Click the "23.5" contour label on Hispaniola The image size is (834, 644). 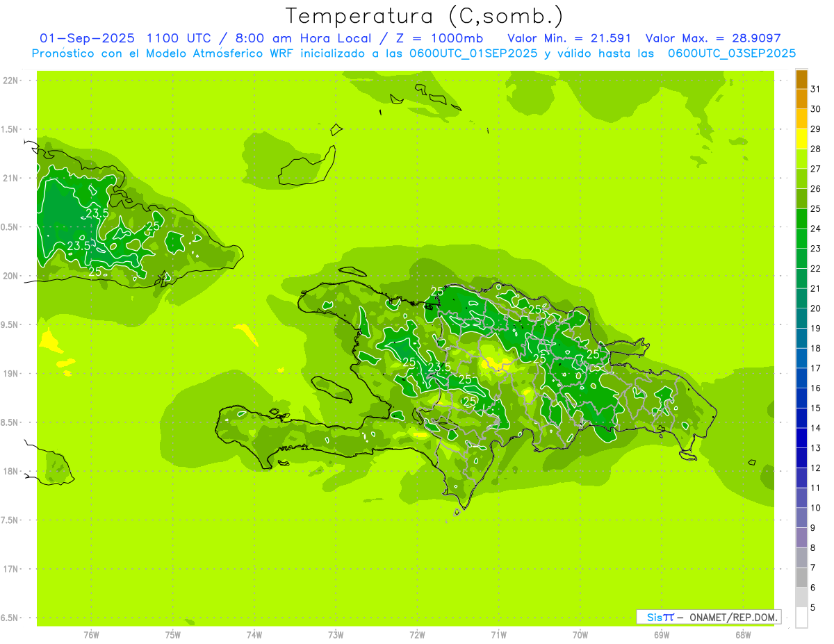439,367
